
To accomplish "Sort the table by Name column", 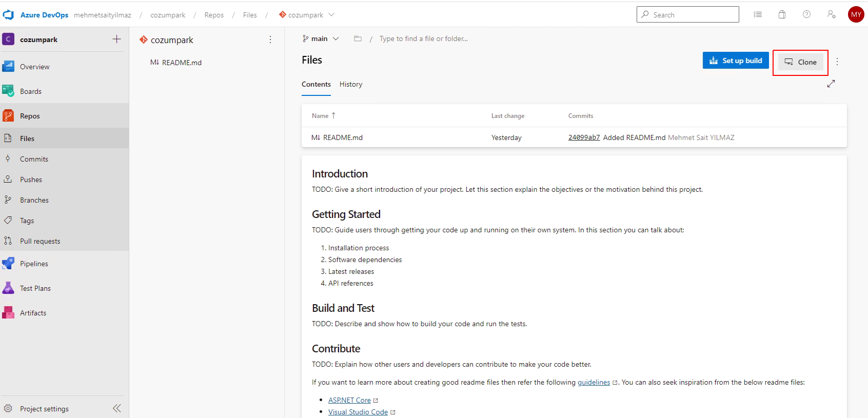I will (x=324, y=116).
